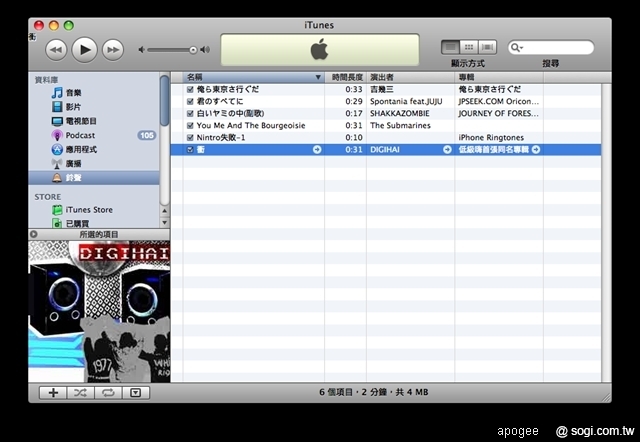
Task: Toggle shuffle mode
Action: pyautogui.click(x=80, y=393)
